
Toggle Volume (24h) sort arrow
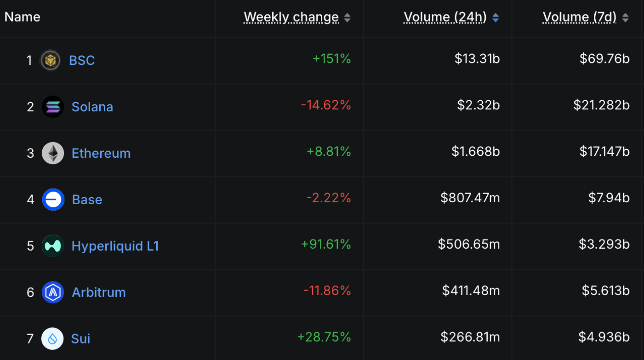[x=496, y=18]
